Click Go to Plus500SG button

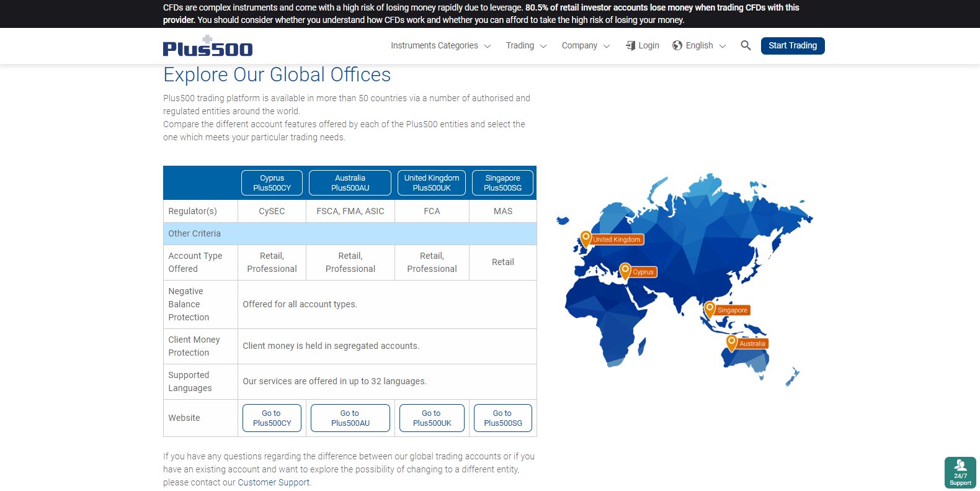coord(502,418)
